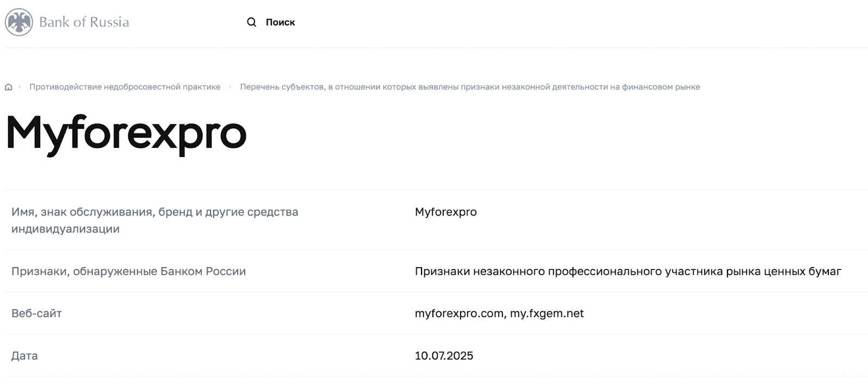Viewport: 868px width, 391px height.
Task: Select the 'Myforexpro' value in the name row
Action: (x=445, y=212)
